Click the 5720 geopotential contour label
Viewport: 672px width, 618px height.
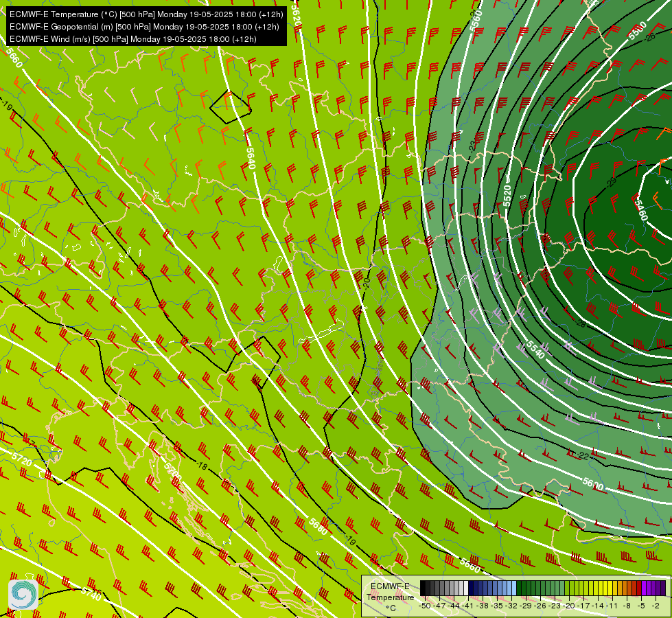(x=22, y=459)
